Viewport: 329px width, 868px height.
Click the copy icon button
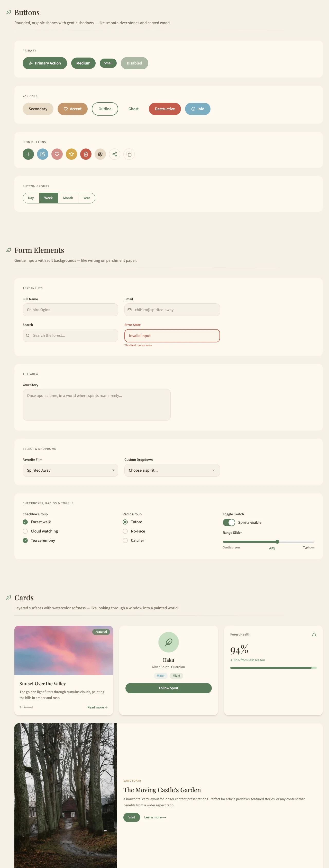click(x=129, y=154)
